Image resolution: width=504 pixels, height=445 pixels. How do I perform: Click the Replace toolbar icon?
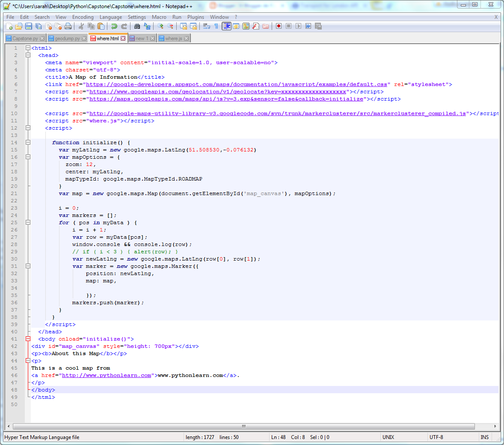point(147,27)
